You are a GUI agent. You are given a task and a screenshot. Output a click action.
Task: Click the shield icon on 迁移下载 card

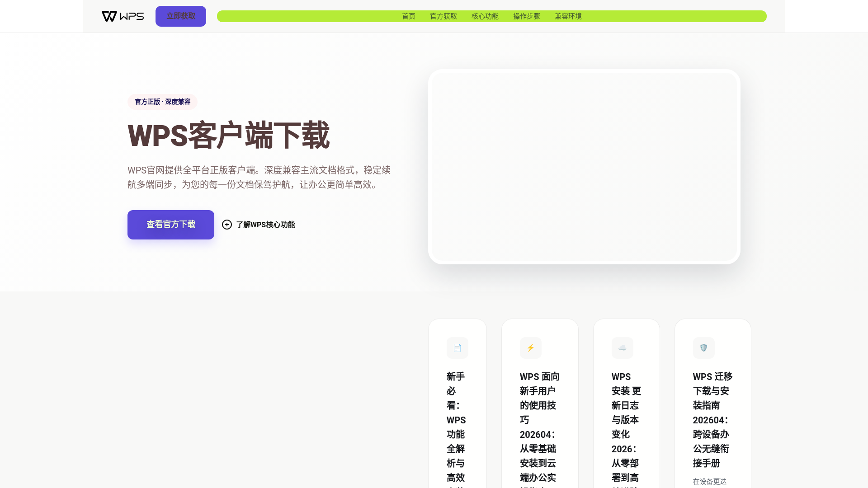pos(704,348)
